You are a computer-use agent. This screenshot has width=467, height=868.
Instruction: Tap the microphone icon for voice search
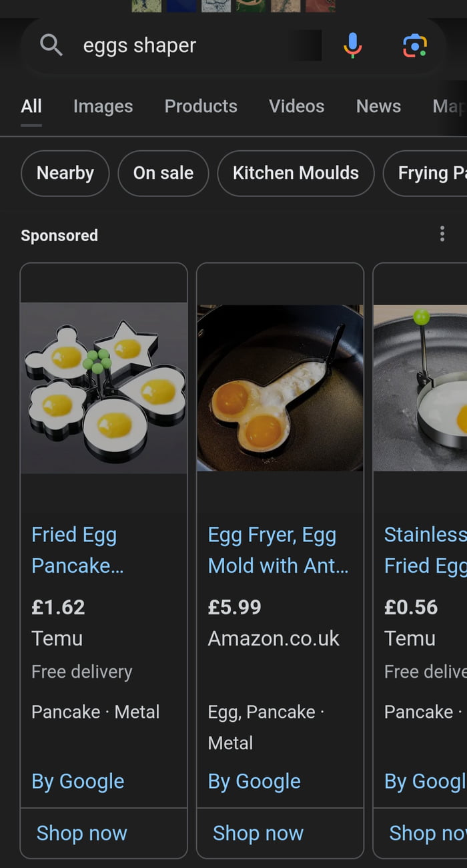click(352, 46)
